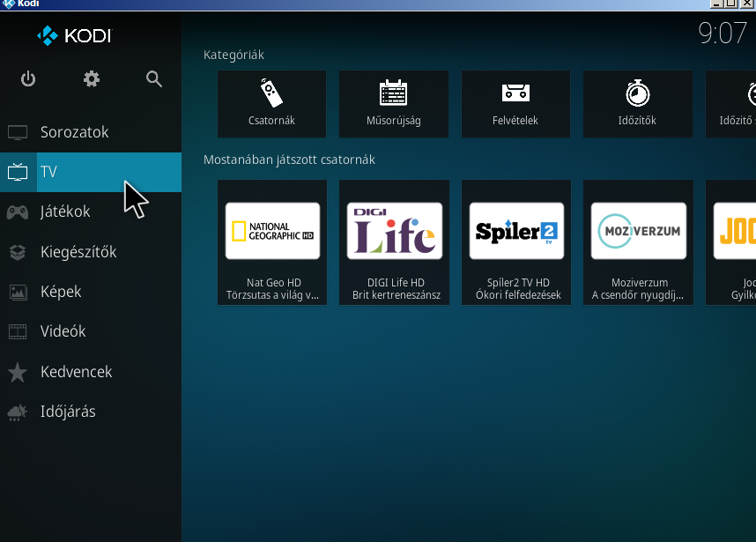Click program title Ókori felfedezések
Viewport: 756px width, 542px height.
point(518,295)
